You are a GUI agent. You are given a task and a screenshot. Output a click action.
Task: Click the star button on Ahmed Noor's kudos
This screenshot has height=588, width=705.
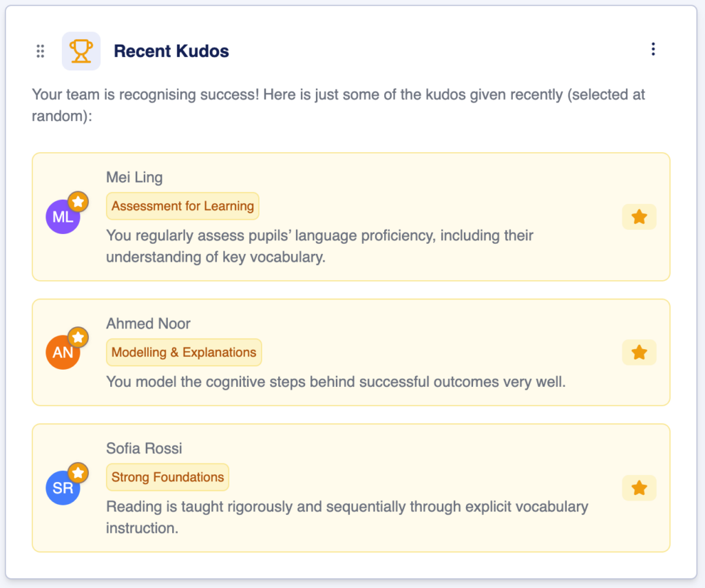point(639,353)
